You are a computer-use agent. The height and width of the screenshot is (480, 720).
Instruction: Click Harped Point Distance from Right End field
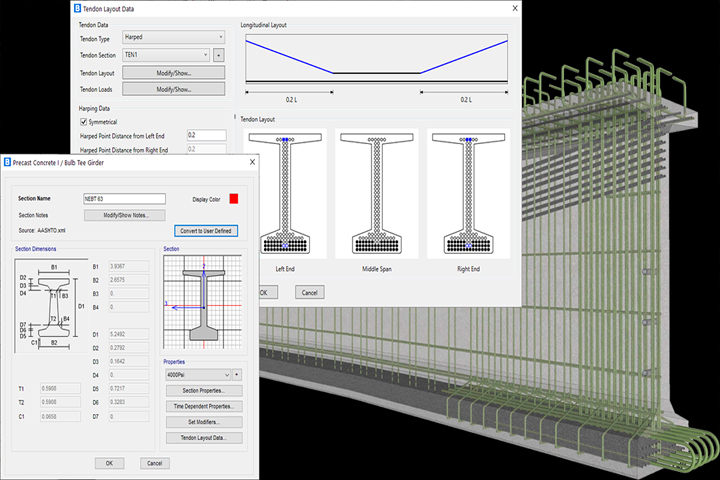click(207, 149)
